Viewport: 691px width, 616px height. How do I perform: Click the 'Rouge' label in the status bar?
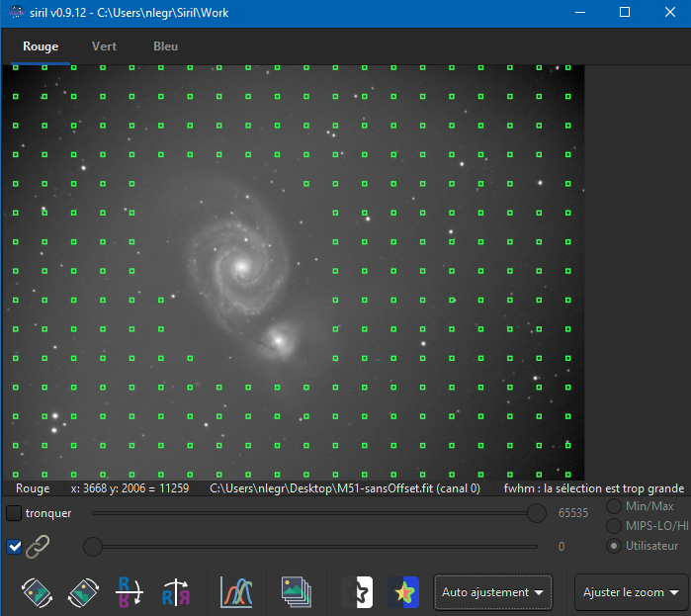[33, 488]
